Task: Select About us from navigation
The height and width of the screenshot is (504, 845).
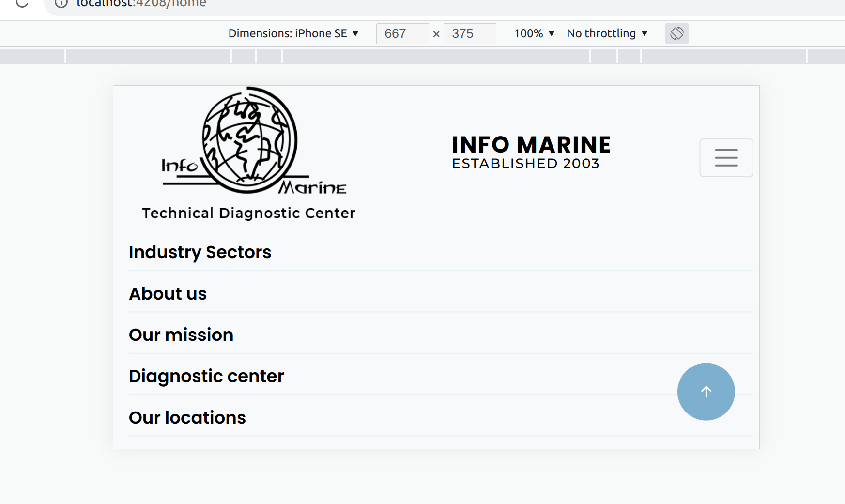Action: [168, 294]
